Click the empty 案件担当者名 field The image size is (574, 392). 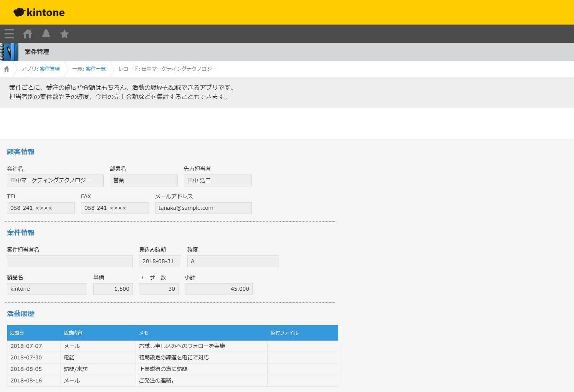tap(70, 261)
